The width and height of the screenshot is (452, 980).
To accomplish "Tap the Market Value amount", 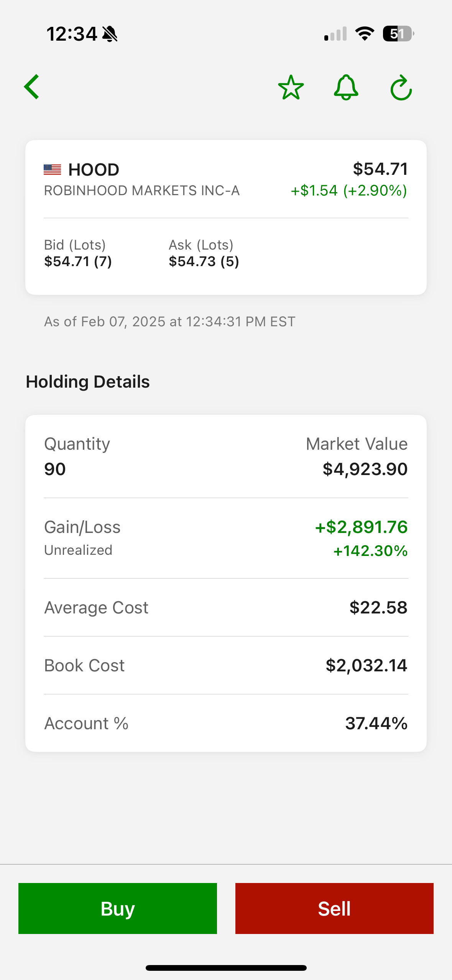I will pos(365,469).
